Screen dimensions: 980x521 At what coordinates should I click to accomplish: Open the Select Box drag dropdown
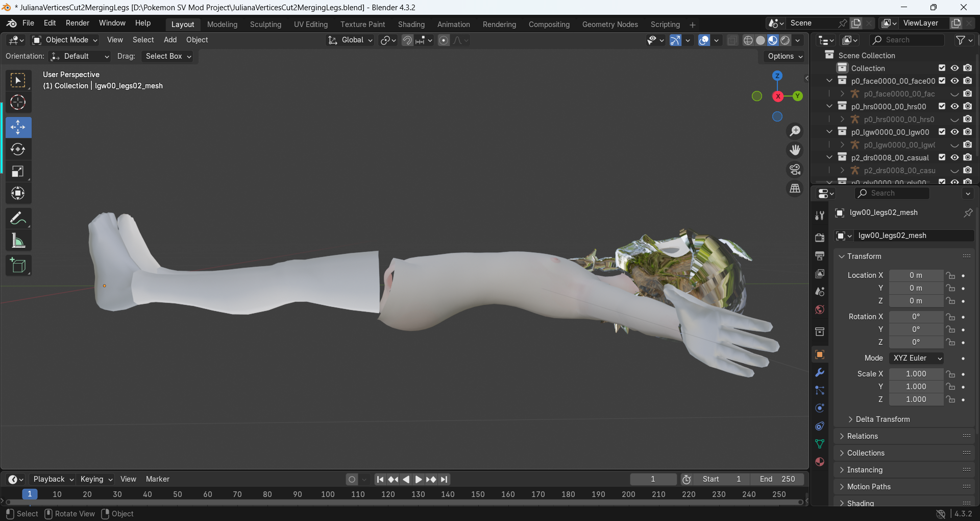(x=168, y=56)
